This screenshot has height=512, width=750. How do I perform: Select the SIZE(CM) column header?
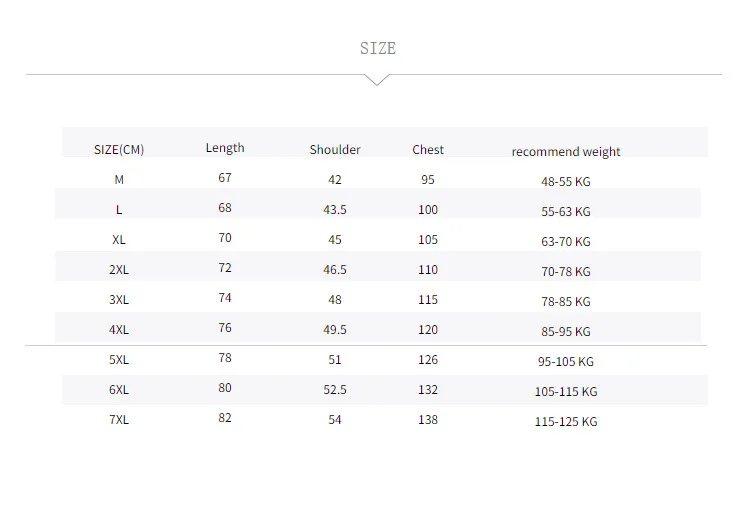pyautogui.click(x=119, y=150)
